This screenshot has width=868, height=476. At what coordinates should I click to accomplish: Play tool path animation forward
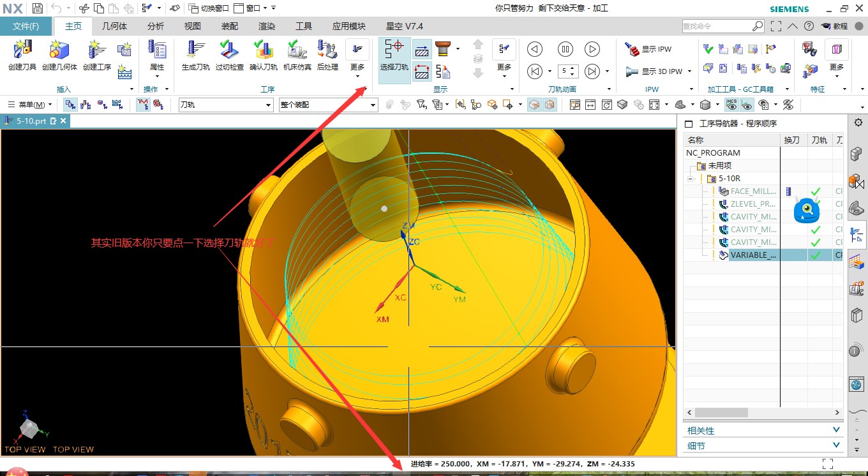coord(592,49)
